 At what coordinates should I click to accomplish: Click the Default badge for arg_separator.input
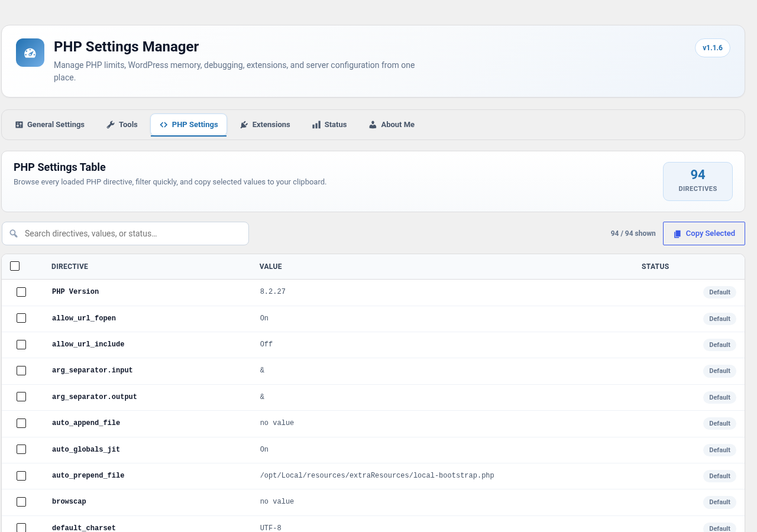coord(720,371)
